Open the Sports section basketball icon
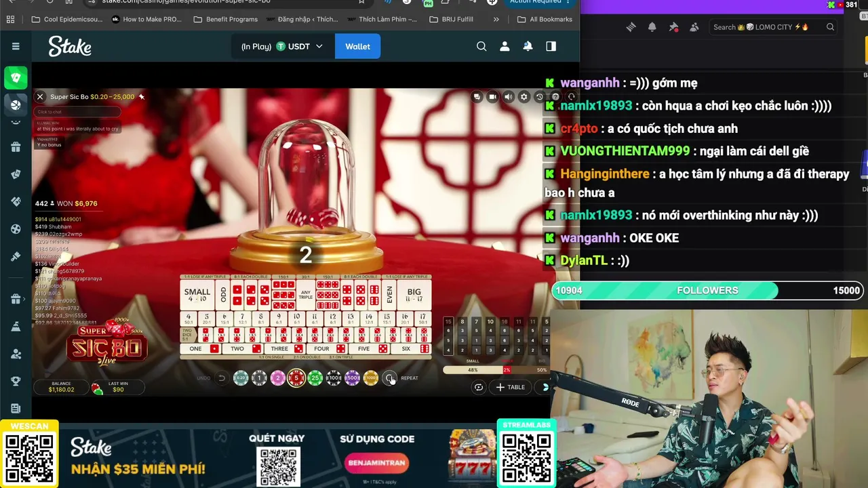Screen dimensions: 868x488 point(16,105)
